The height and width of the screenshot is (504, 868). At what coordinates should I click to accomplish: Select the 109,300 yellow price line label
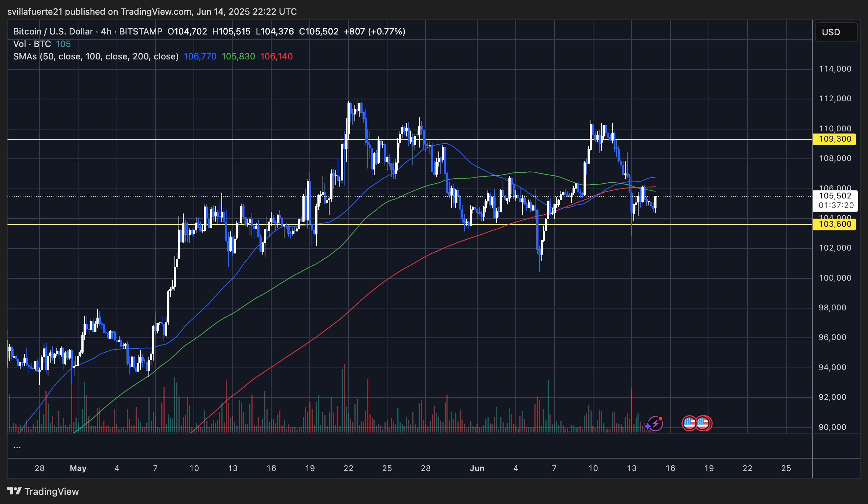coord(835,139)
